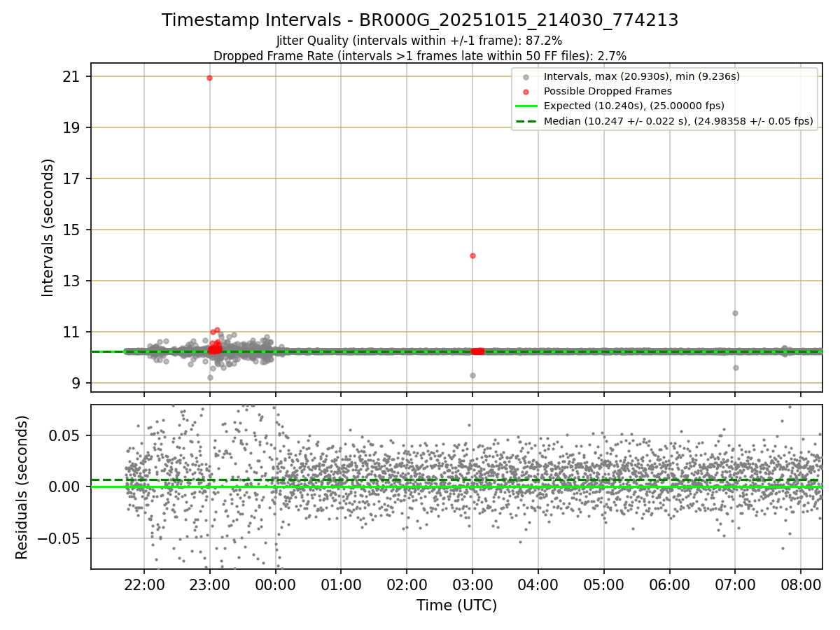This screenshot has height=630, width=840.
Task: Click the x-axis tick label '02:00'
Action: point(407,585)
